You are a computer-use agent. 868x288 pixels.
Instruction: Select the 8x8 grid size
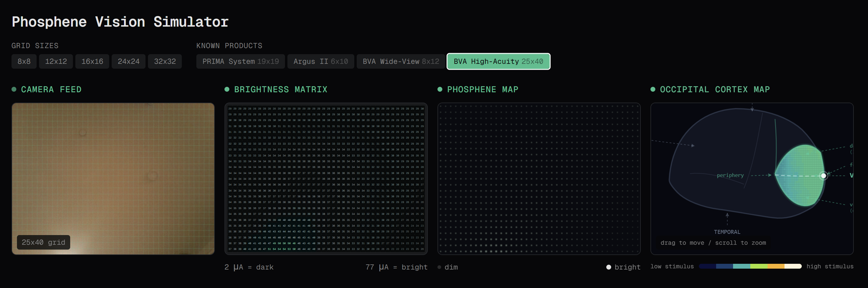(24, 61)
